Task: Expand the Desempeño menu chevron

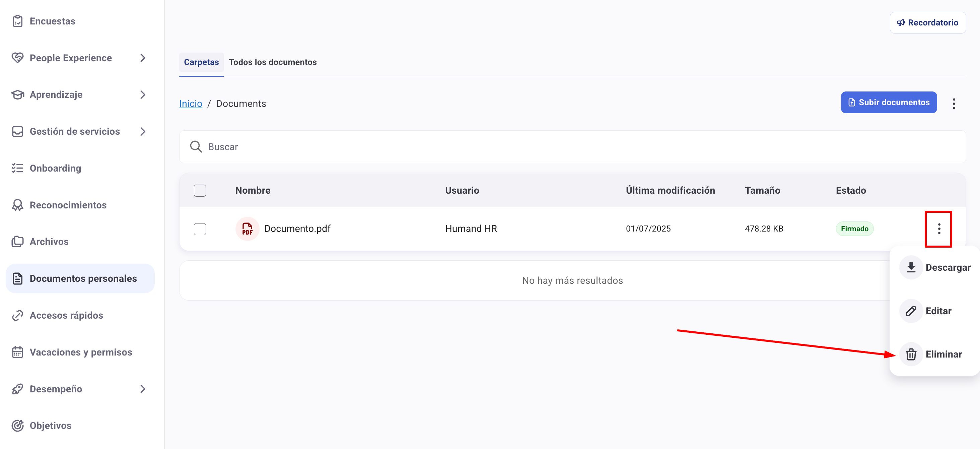Action: coord(143,389)
